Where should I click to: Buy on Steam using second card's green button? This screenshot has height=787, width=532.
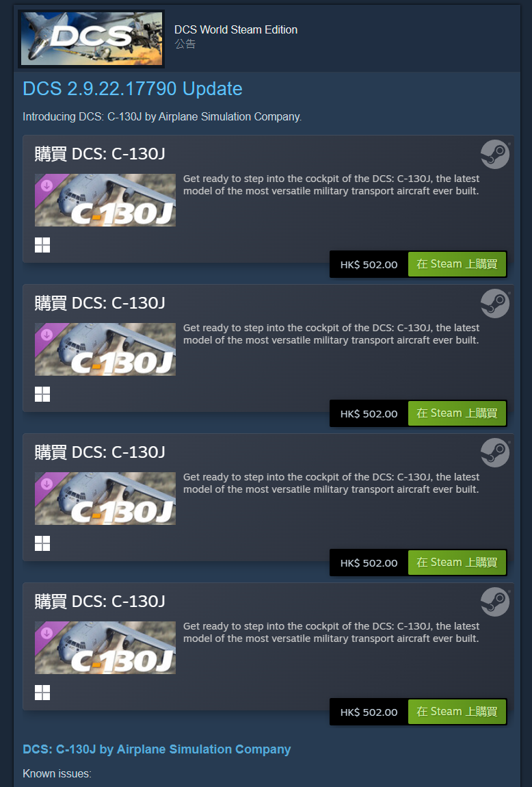pos(457,413)
